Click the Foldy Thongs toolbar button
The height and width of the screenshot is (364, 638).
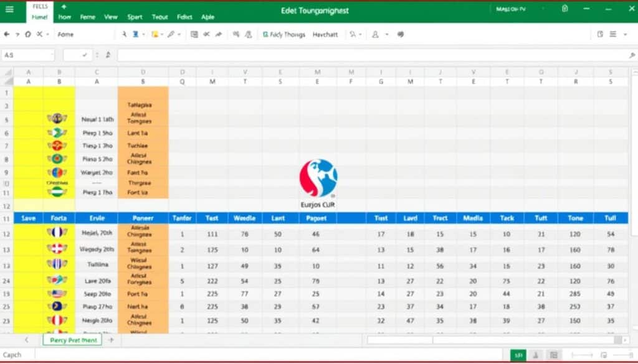pyautogui.click(x=284, y=34)
